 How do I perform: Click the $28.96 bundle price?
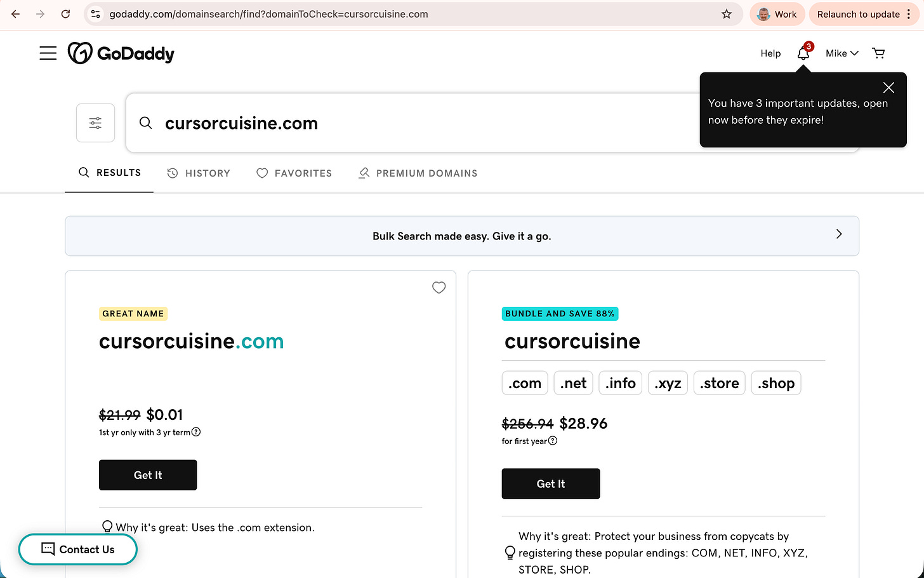(583, 424)
